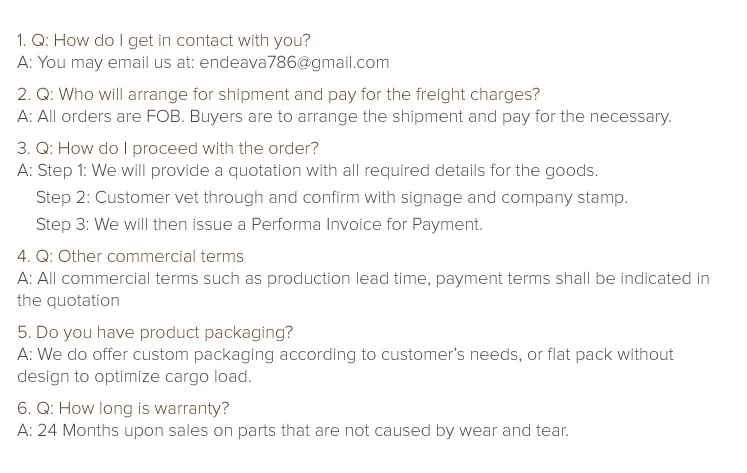Click the 24 Months warranty answer
This screenshot has width=747, height=473.
(292, 430)
